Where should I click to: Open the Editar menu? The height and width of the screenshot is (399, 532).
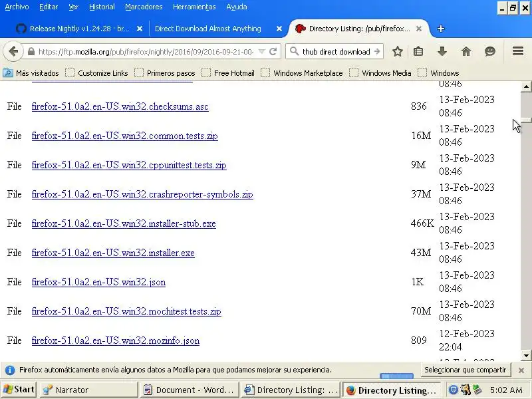point(49,7)
